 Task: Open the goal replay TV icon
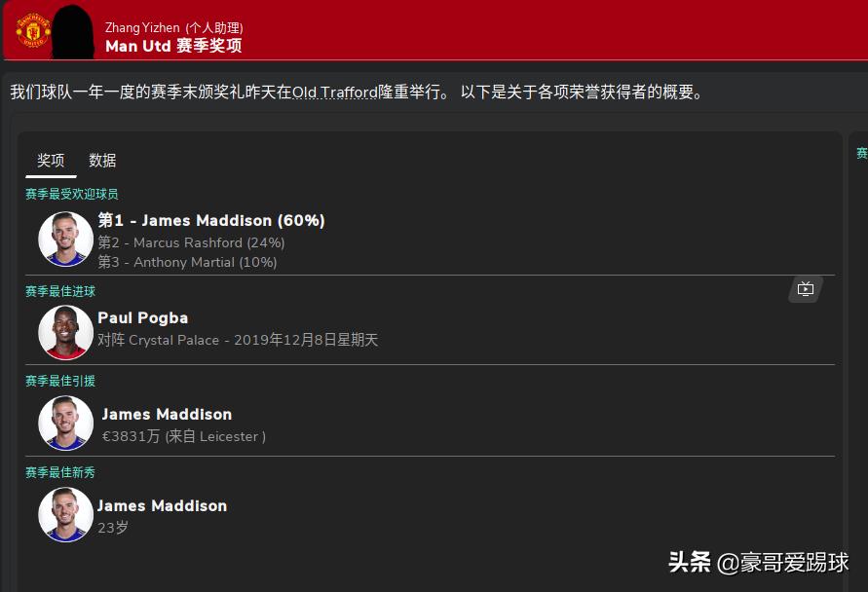[x=806, y=289]
